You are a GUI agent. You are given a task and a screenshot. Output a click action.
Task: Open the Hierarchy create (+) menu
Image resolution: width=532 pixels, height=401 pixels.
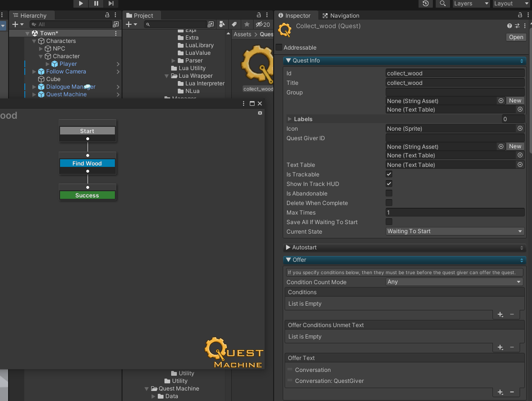[18, 24]
